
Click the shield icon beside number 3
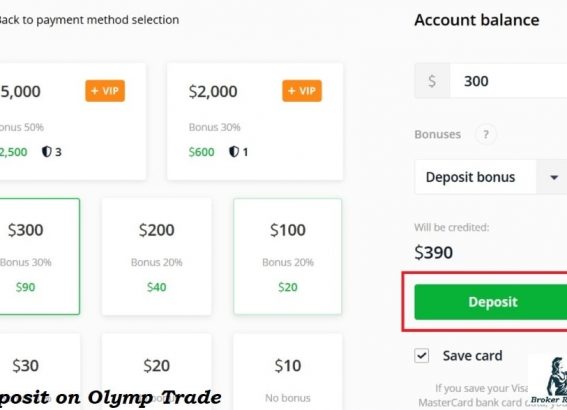(46, 152)
